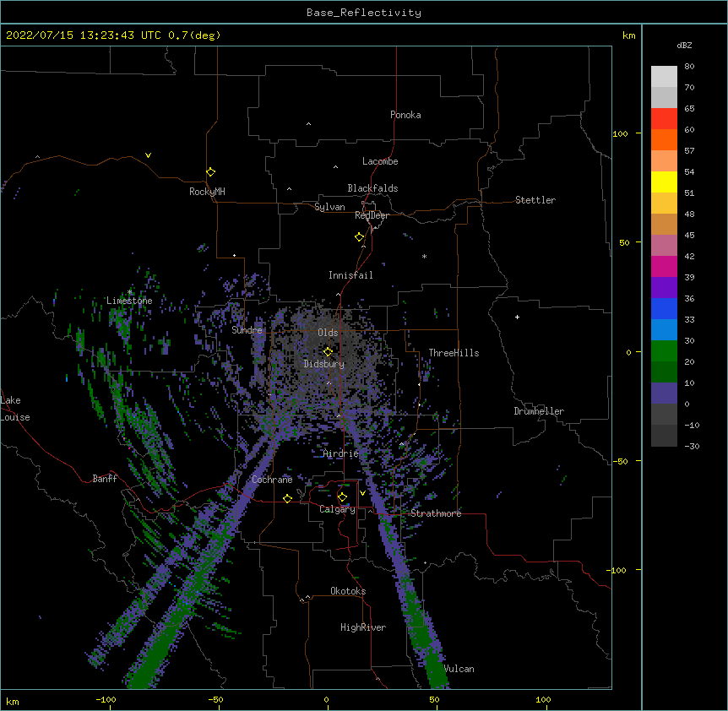
Task: Click the 80 value on dBZ scale
Action: 689,67
